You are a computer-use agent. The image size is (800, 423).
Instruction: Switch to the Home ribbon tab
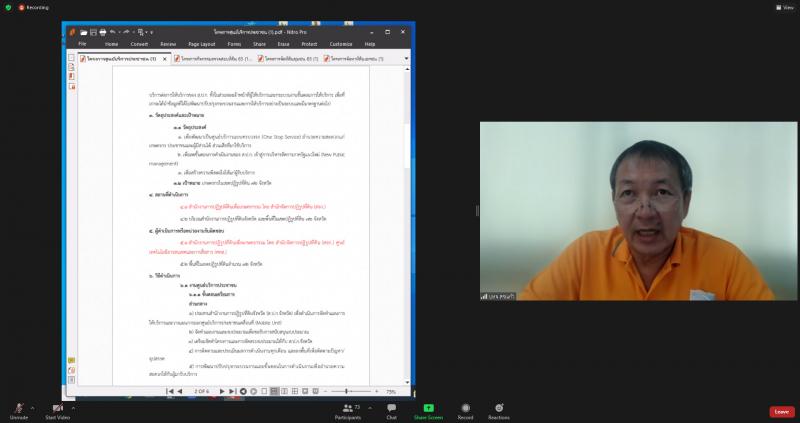click(111, 44)
